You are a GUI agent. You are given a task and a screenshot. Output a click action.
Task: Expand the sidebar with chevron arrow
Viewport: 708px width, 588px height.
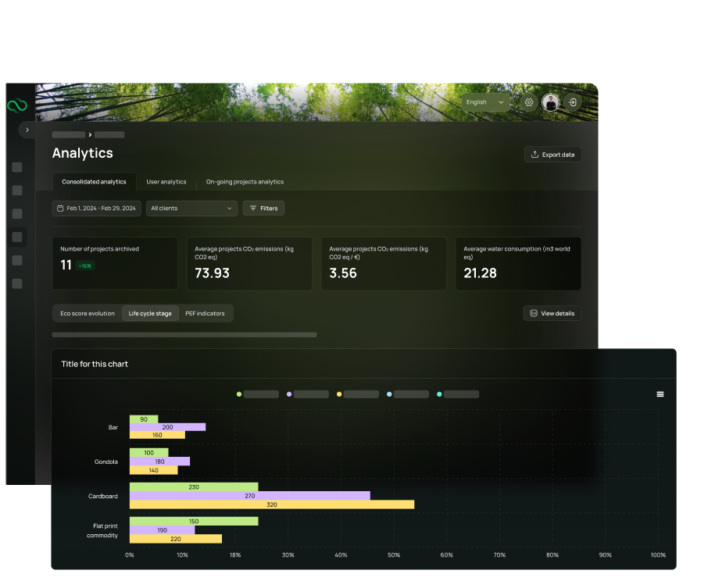[27, 130]
